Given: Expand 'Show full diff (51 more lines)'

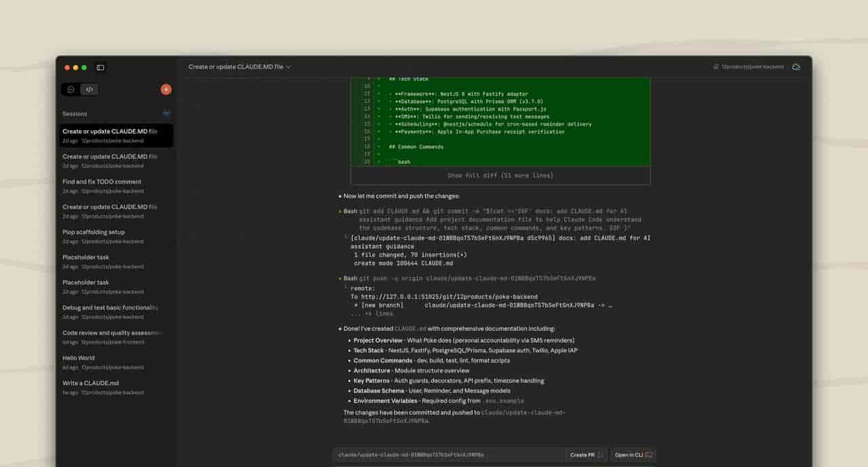Looking at the screenshot, I should point(500,176).
